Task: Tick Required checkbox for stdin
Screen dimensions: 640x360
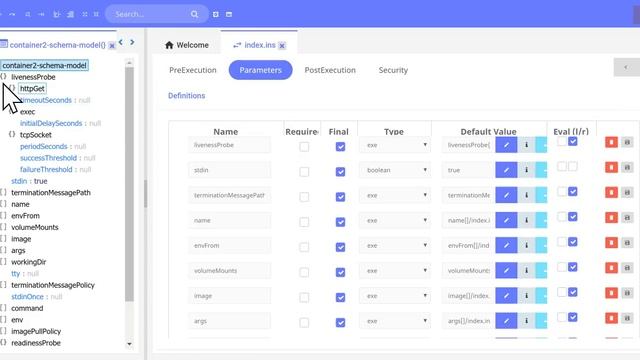Action: [x=304, y=172]
